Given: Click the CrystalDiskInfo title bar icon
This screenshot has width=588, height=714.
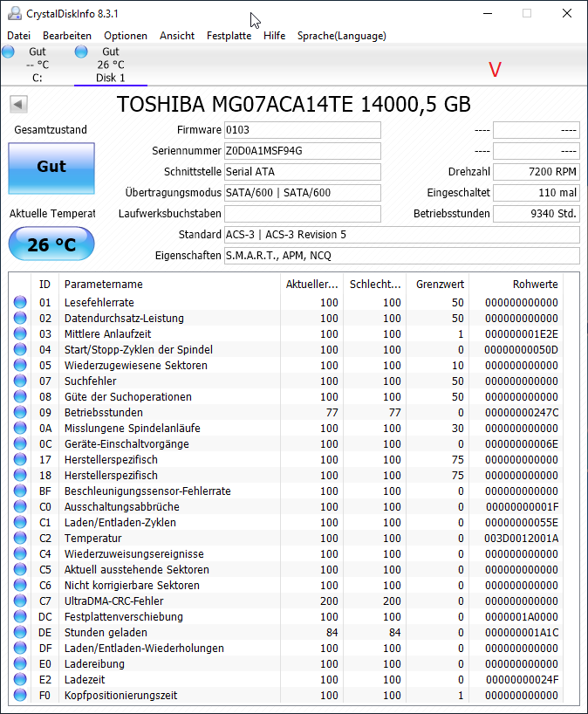Looking at the screenshot, I should pos(15,14).
